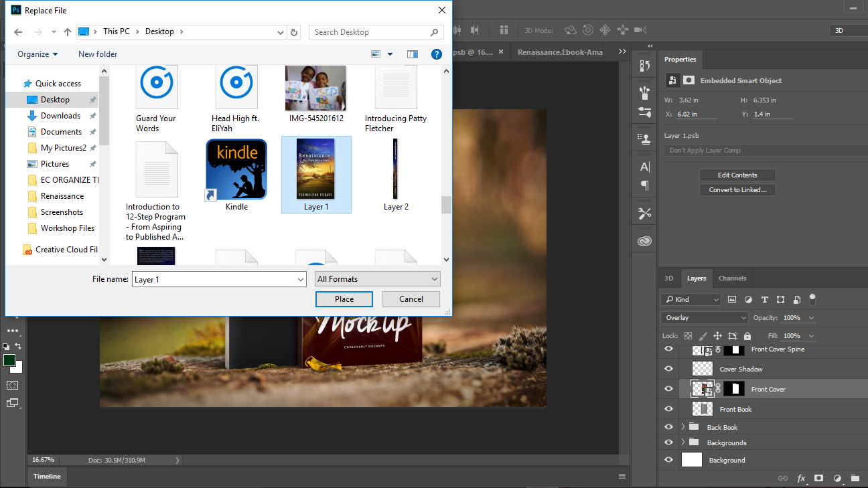Click the foreground color swatch
This screenshot has width=868, height=488.
[9, 361]
